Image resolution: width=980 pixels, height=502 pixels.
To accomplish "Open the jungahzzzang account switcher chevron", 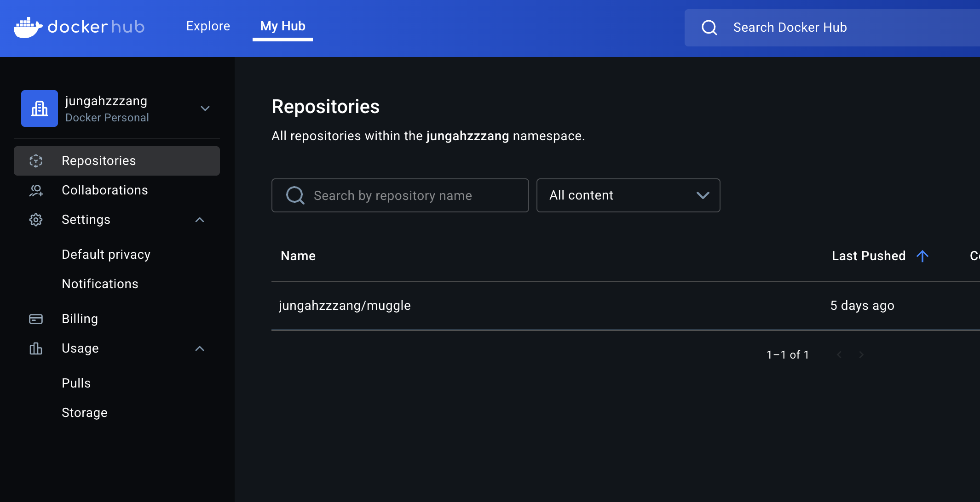I will pyautogui.click(x=205, y=108).
